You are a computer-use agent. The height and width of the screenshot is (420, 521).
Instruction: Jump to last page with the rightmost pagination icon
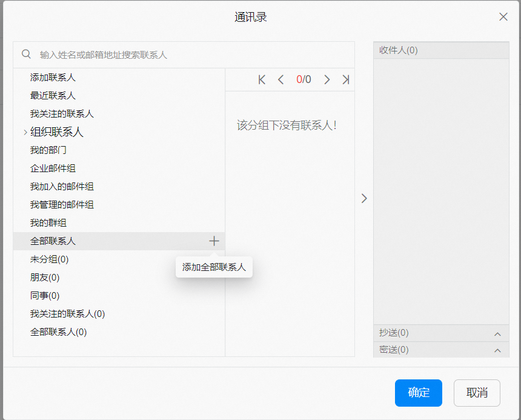pyautogui.click(x=346, y=79)
